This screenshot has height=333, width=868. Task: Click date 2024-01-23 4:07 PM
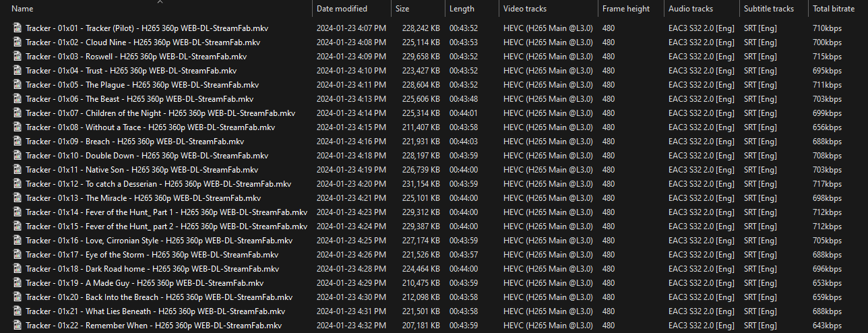pos(351,28)
